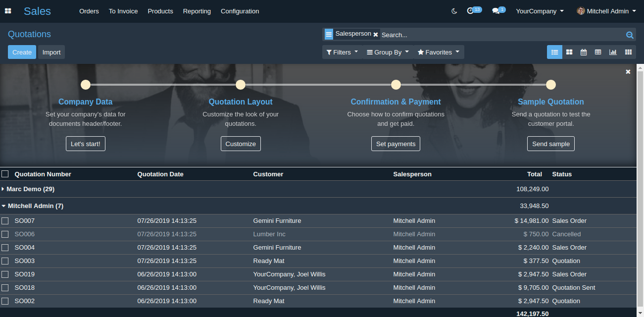644x317 pixels.
Task: Check the box next to SO018
Action: point(5,288)
